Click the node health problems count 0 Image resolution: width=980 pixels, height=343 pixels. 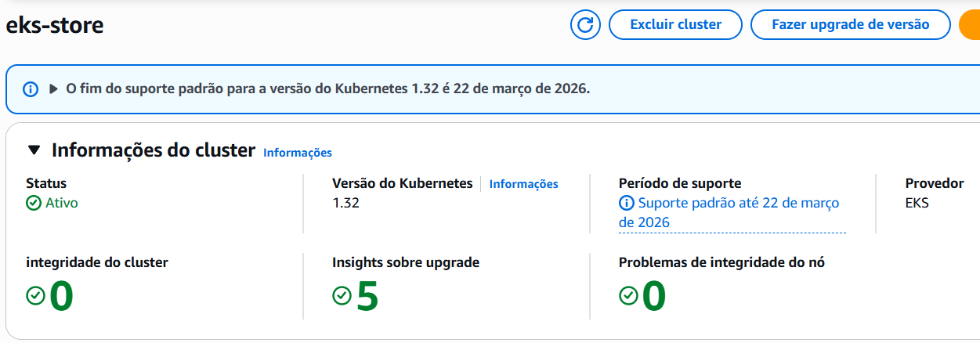point(654,296)
